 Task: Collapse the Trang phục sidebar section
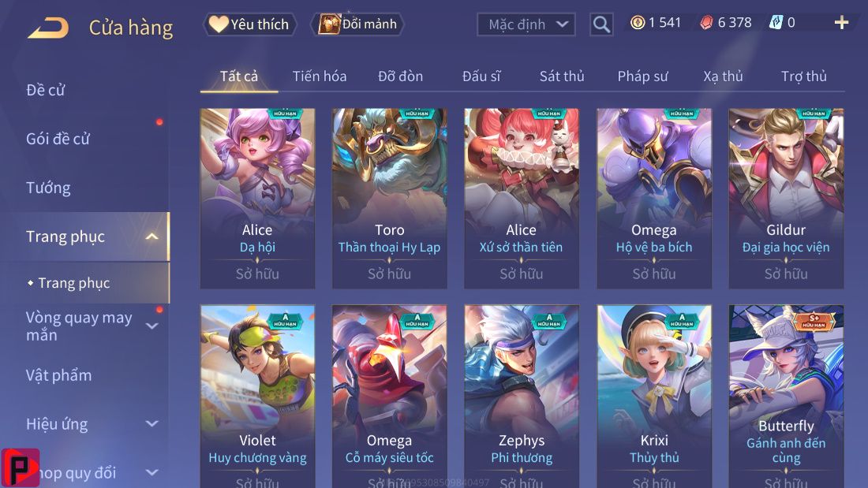(152, 237)
